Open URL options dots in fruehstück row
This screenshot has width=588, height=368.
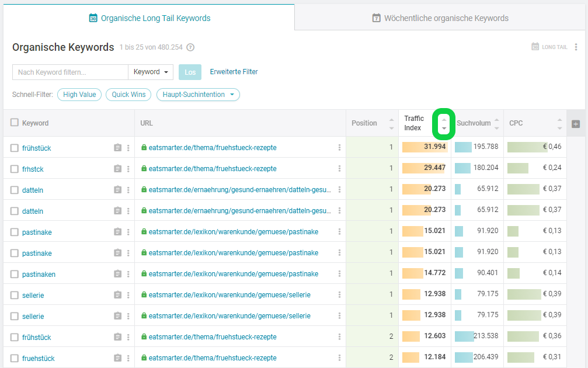[339, 357]
